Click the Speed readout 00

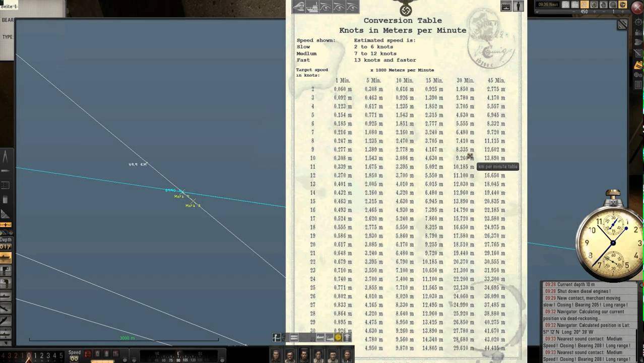[x=74, y=358]
